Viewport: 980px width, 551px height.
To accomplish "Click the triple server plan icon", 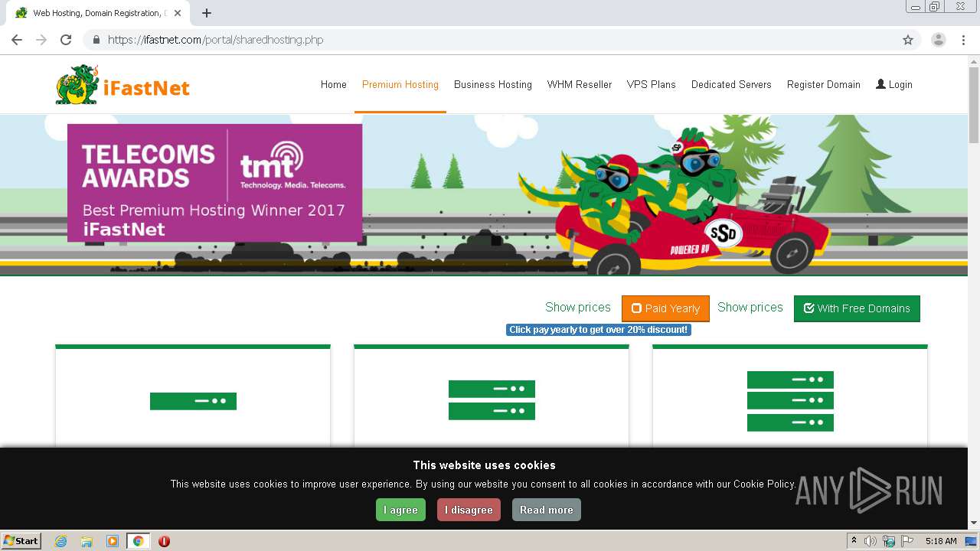I will tap(790, 401).
